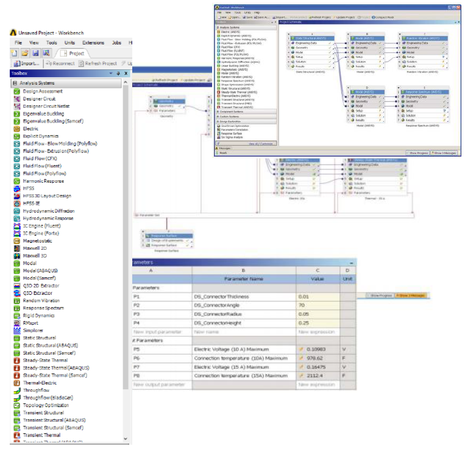The width and height of the screenshot is (476, 449).
Task: Select the HFSS system icon
Action: pyautogui.click(x=17, y=188)
